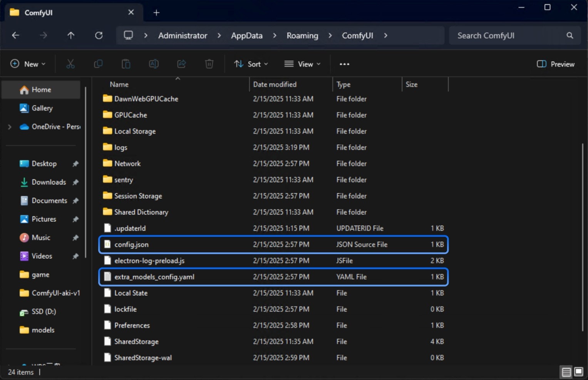Image resolution: width=588 pixels, height=380 pixels.
Task: Click inside the Search ComfyUI box
Action: [x=501, y=35]
